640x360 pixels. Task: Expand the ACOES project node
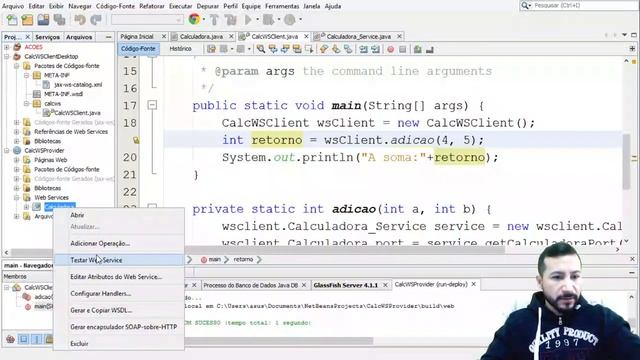pyautogui.click(x=7, y=47)
